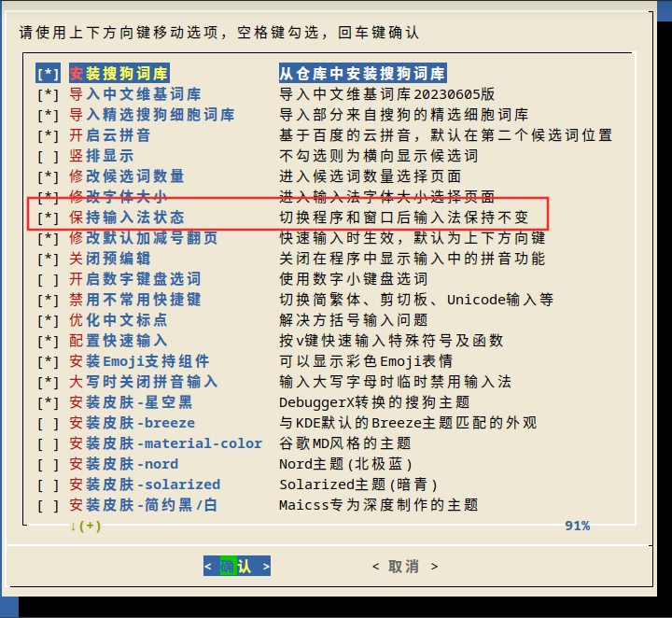Toggle the 关闭预编辑 checkbox
The image size is (672, 618).
click(48, 259)
